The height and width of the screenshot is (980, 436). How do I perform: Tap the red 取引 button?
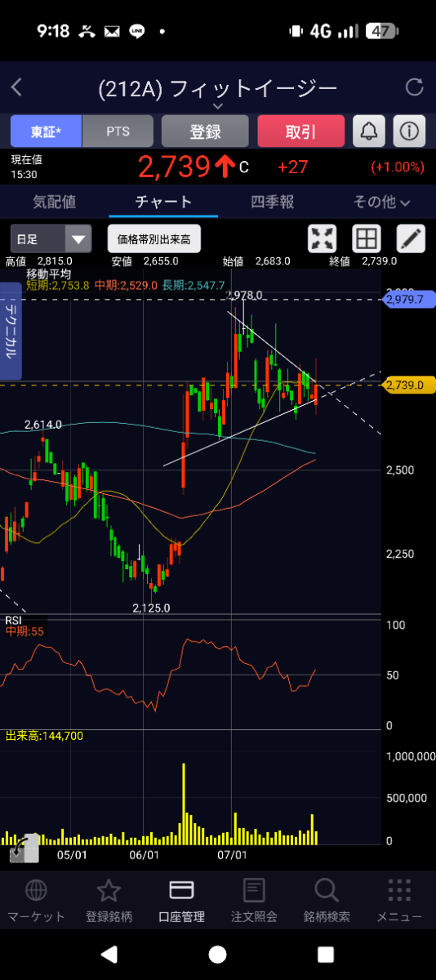tap(300, 131)
